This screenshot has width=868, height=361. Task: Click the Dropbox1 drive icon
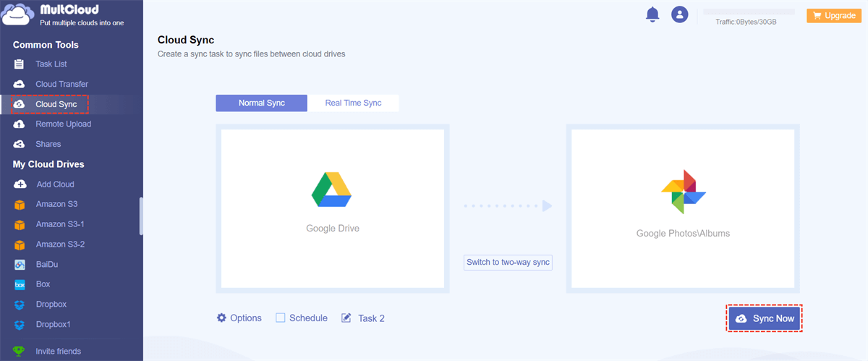pyautogui.click(x=20, y=325)
